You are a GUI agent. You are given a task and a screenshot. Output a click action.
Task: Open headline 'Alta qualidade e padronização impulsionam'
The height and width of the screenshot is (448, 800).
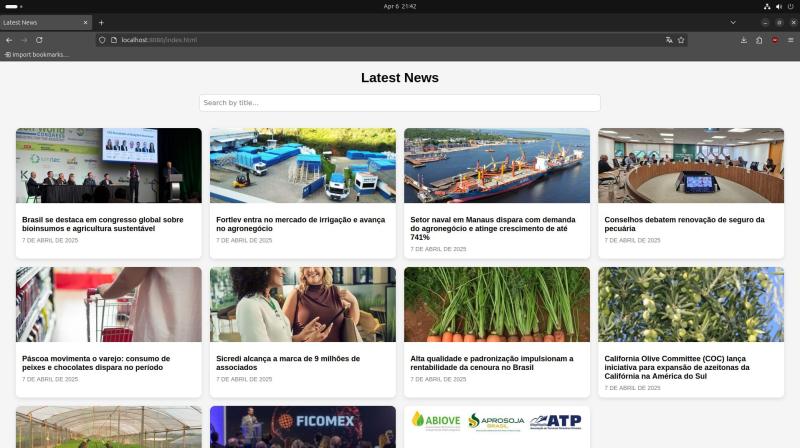click(492, 363)
